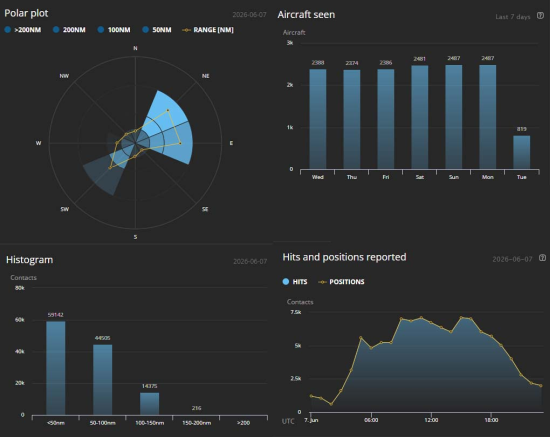550x437 pixels.
Task: Select the <50nm histogram bar
Action: tap(56, 368)
